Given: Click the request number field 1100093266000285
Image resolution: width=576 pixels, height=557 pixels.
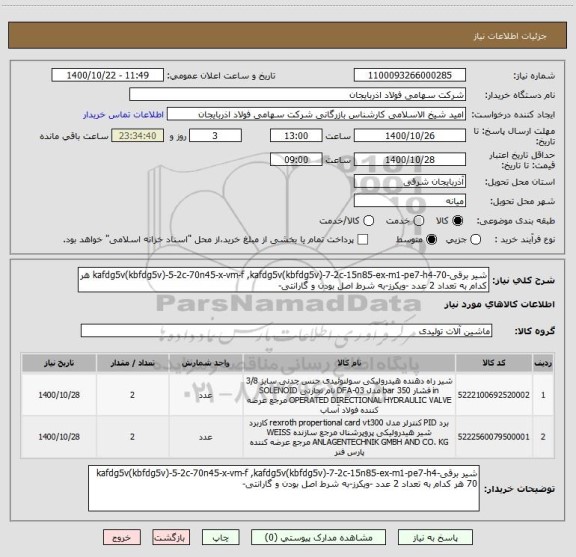Looking at the screenshot, I should 410,75.
